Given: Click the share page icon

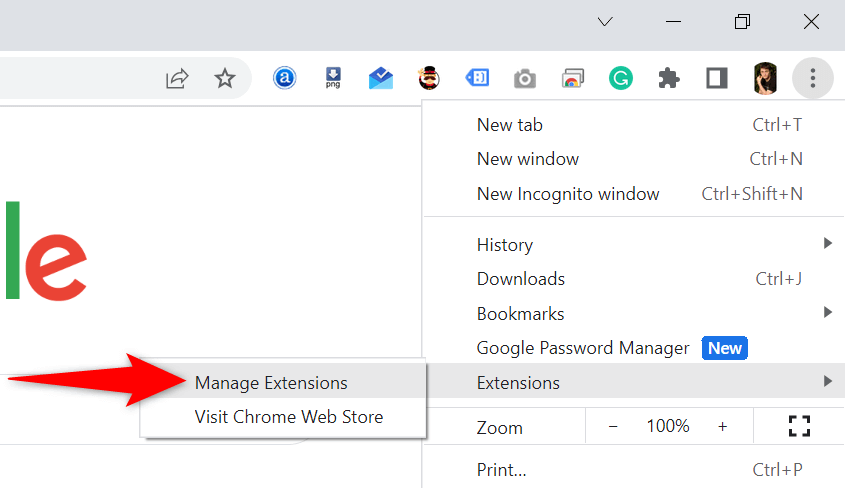Looking at the screenshot, I should point(177,78).
